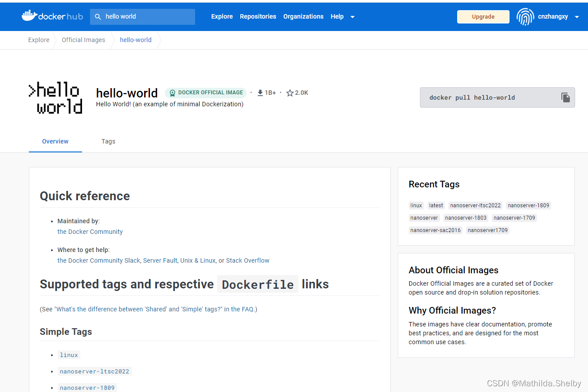Open the Help menu item
The height and width of the screenshot is (392, 588).
tap(337, 16)
